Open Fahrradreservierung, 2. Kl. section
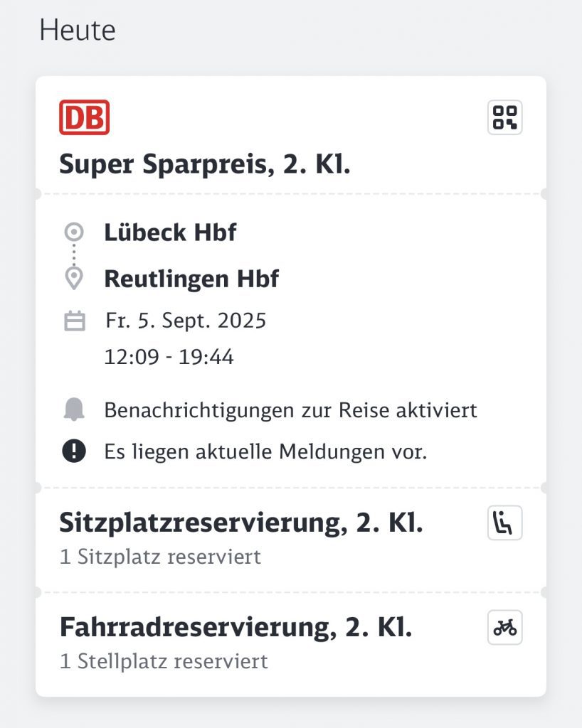582x728 pixels. 236,628
